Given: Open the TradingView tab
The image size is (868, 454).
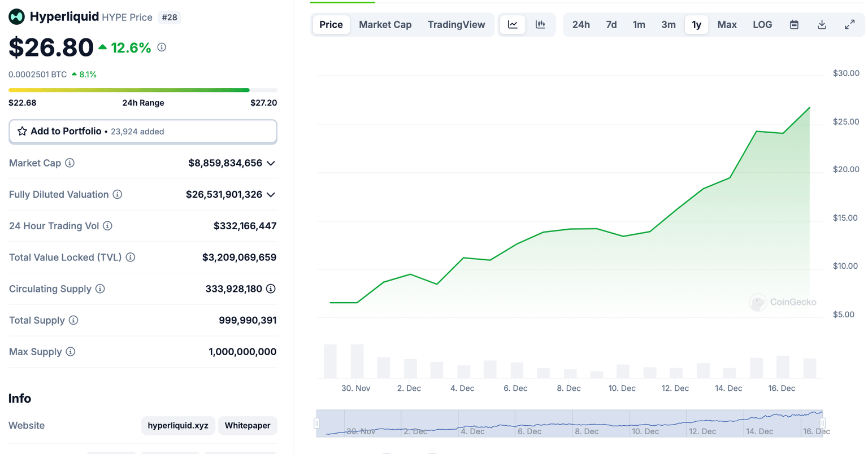Looking at the screenshot, I should (456, 25).
